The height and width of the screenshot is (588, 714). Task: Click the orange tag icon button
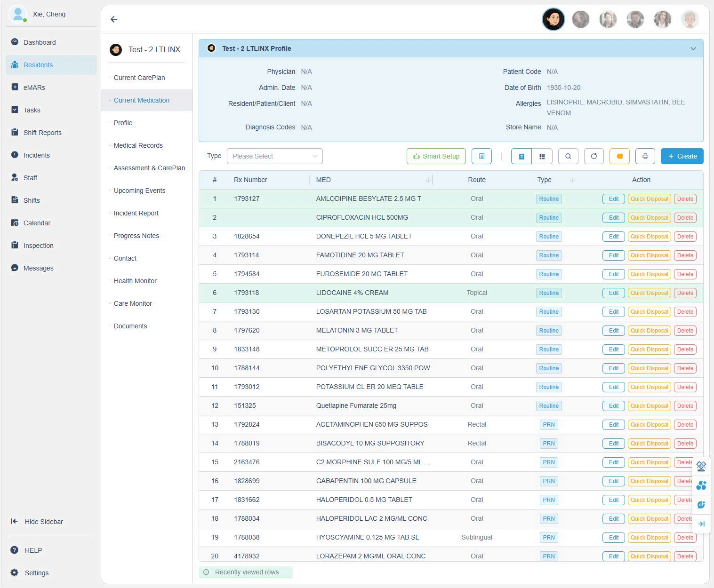[619, 156]
